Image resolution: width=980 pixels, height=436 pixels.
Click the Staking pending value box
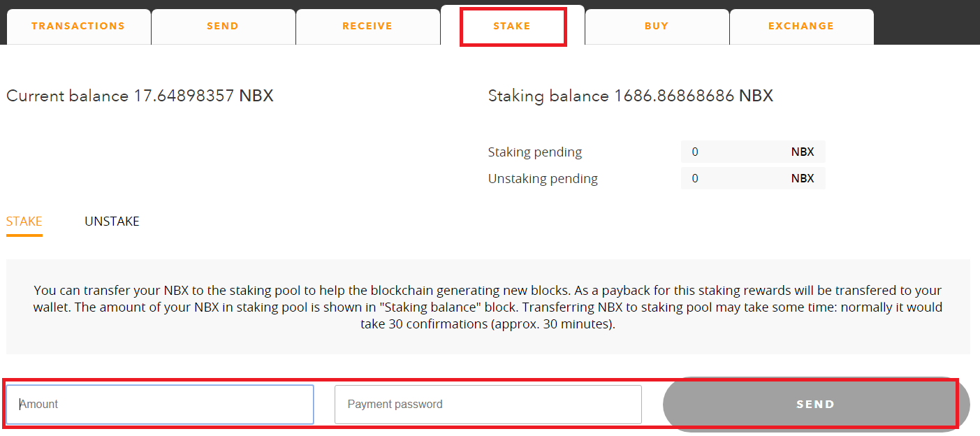click(x=733, y=152)
